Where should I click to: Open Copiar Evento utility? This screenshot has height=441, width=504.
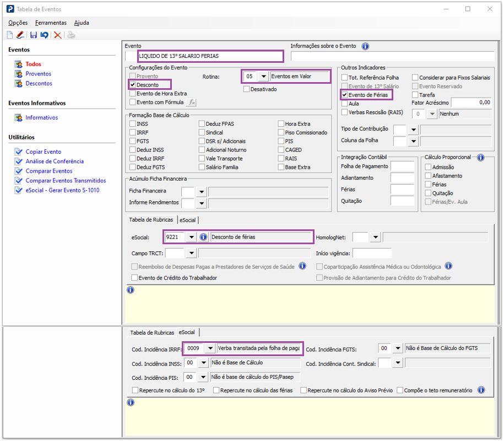pyautogui.click(x=44, y=152)
